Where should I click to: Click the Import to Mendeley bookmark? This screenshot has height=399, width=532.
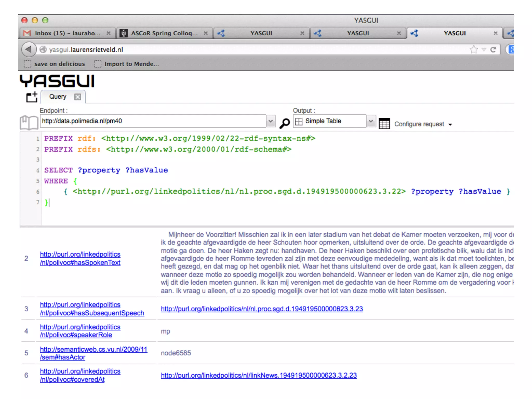point(127,64)
